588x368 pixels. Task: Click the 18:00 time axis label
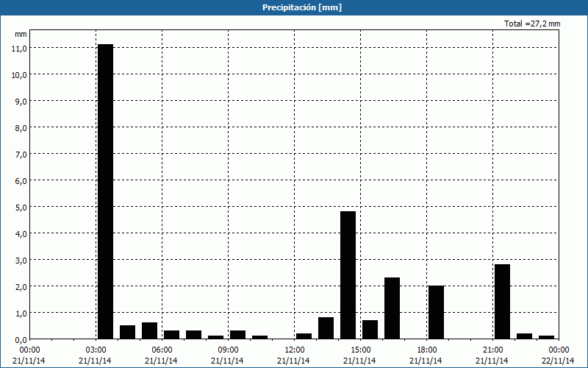click(x=427, y=350)
